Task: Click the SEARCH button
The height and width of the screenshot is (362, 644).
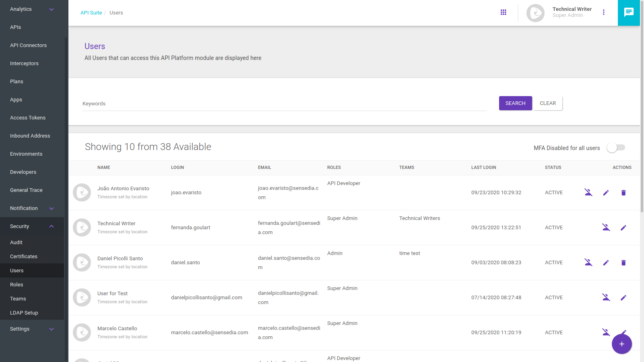Action: [515, 103]
